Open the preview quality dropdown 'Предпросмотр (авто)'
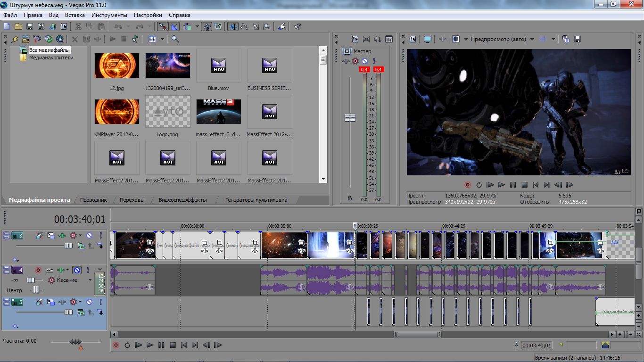The image size is (644, 362). tap(503, 39)
